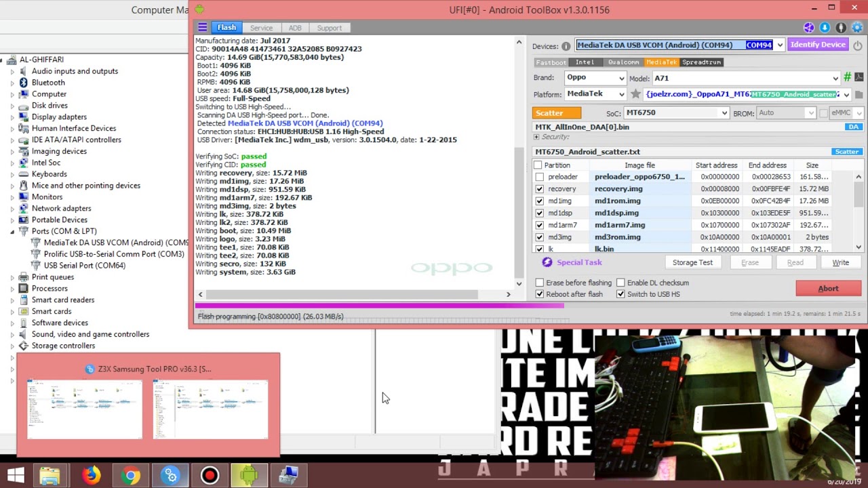Click the blue Scatter badge beside scatter.txt
The height and width of the screenshot is (488, 868).
[847, 152]
